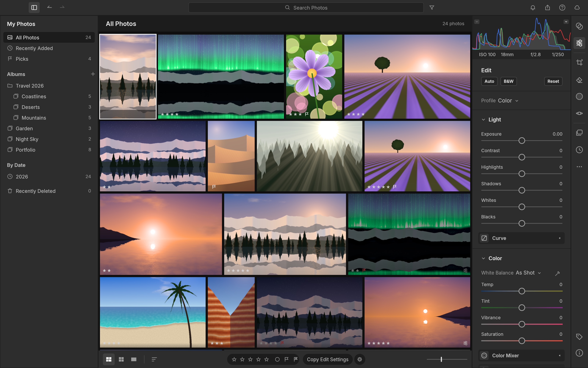Switch to square grid view

point(121,359)
